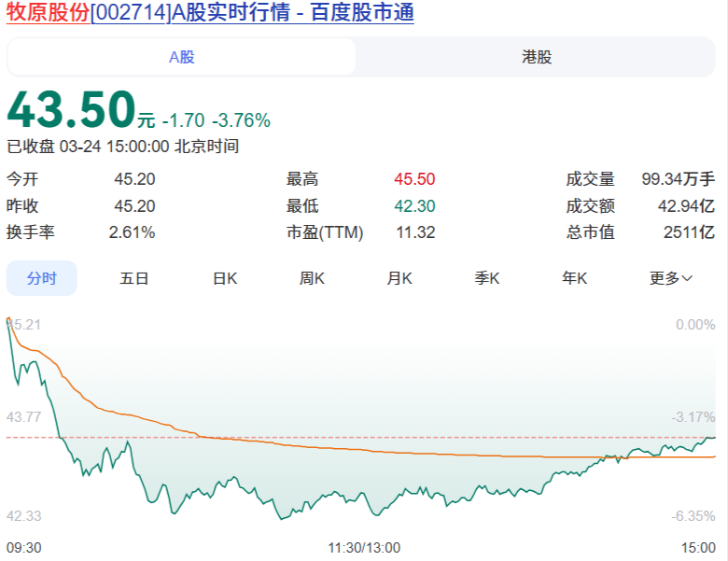Click the 最高 value 45.50
This screenshot has height=561, width=728.
pos(414,179)
